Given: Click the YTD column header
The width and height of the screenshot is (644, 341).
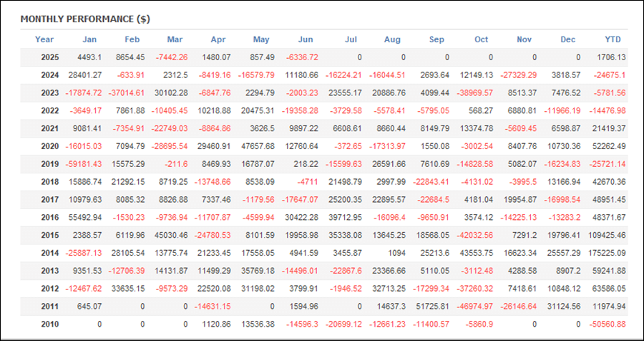Looking at the screenshot, I should click(613, 39).
